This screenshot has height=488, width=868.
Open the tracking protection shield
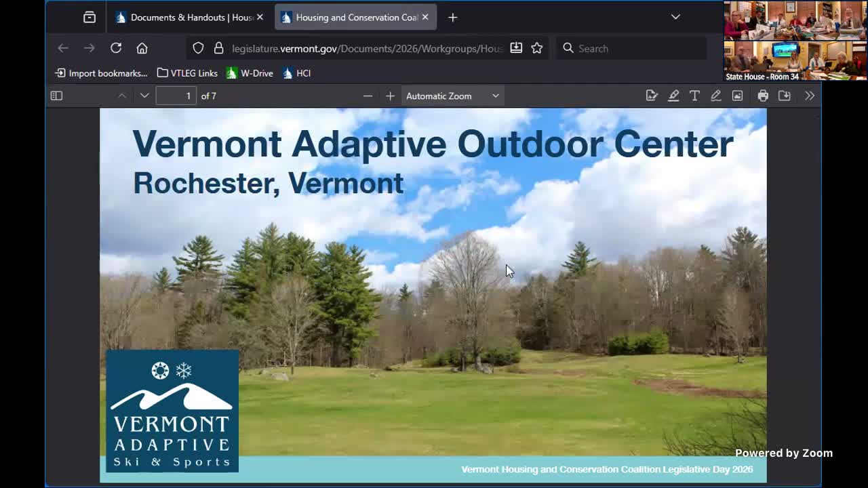tap(197, 47)
